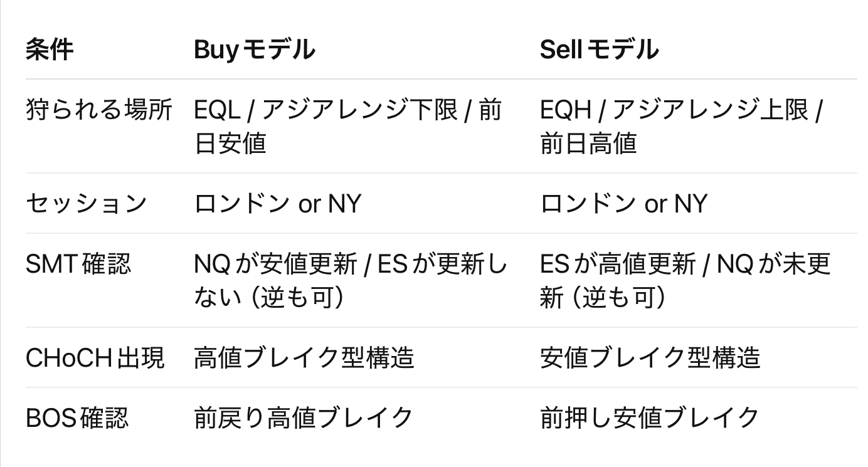
Task: Click ロンドン or NY in Sell column
Action: [623, 203]
